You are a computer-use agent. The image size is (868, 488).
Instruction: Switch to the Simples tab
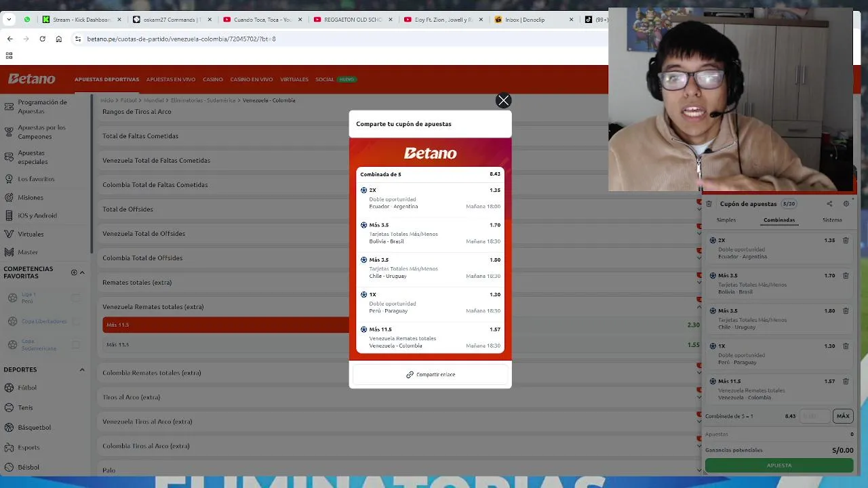point(726,220)
